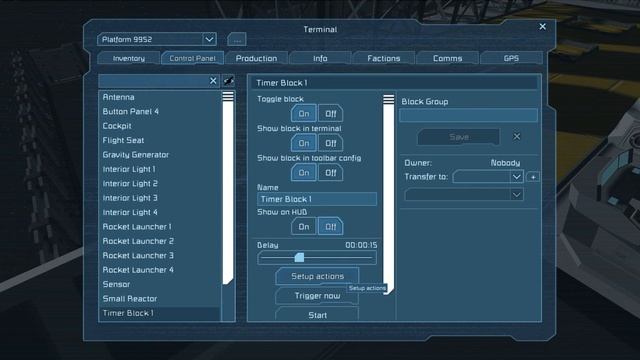Set Show block in terminal to On
Viewport: 640px width, 360px height.
point(304,143)
